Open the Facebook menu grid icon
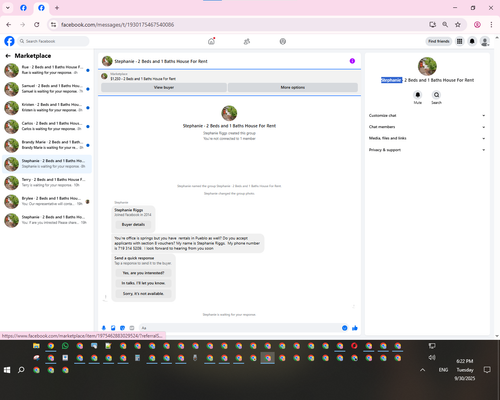The image size is (500, 400). click(459, 41)
